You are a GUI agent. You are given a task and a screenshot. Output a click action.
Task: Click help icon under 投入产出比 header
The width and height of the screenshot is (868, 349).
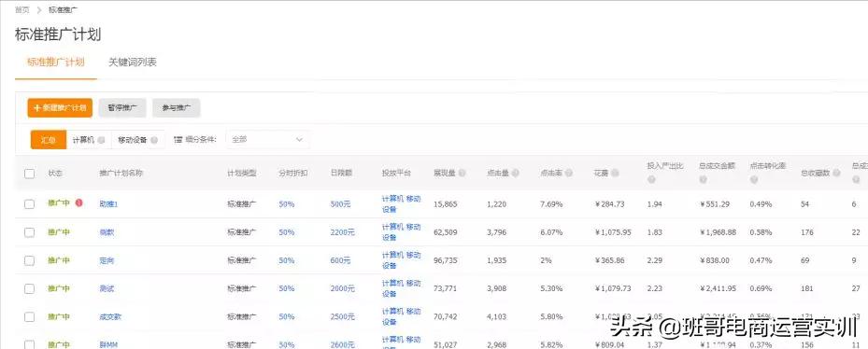651,180
